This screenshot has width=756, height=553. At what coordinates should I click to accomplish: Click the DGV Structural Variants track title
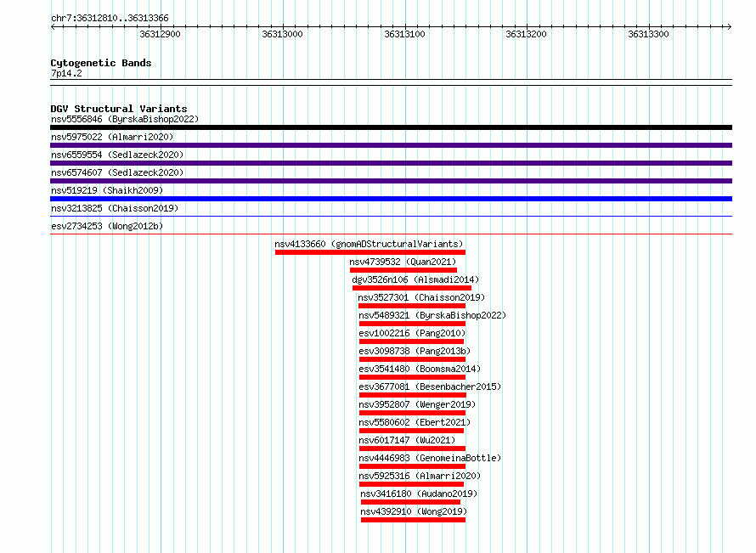point(119,109)
